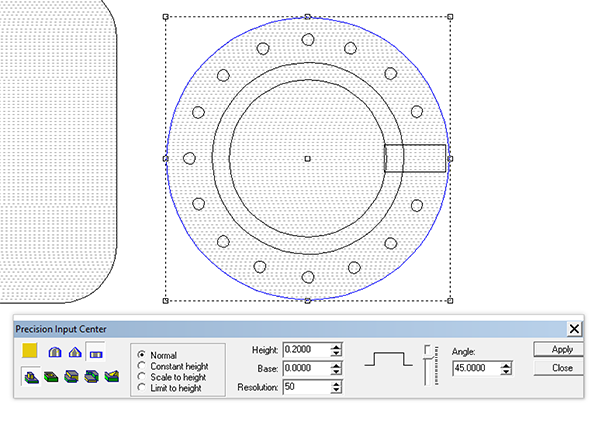Decrease Base with the down arrow
The image size is (600, 427).
tap(336, 372)
